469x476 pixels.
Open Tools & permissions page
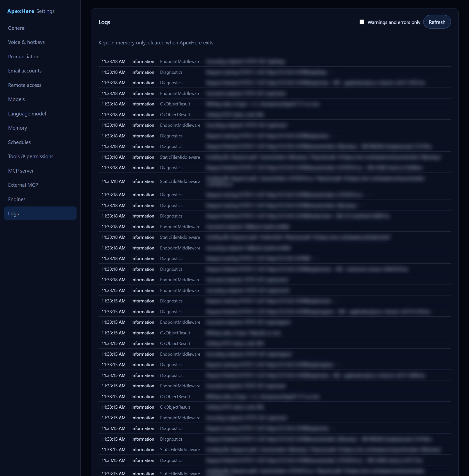[x=40, y=156]
